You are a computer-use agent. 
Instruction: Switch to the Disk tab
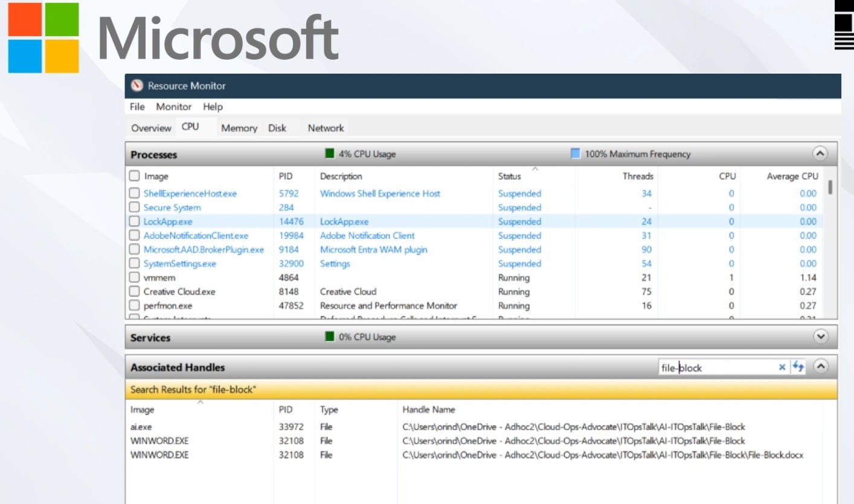coord(277,128)
